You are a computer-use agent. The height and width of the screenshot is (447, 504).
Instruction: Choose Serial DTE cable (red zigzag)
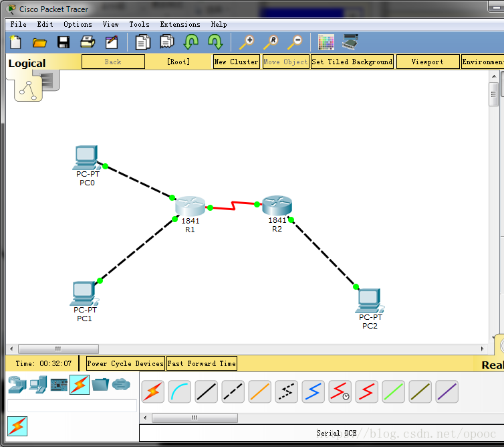[367, 391]
